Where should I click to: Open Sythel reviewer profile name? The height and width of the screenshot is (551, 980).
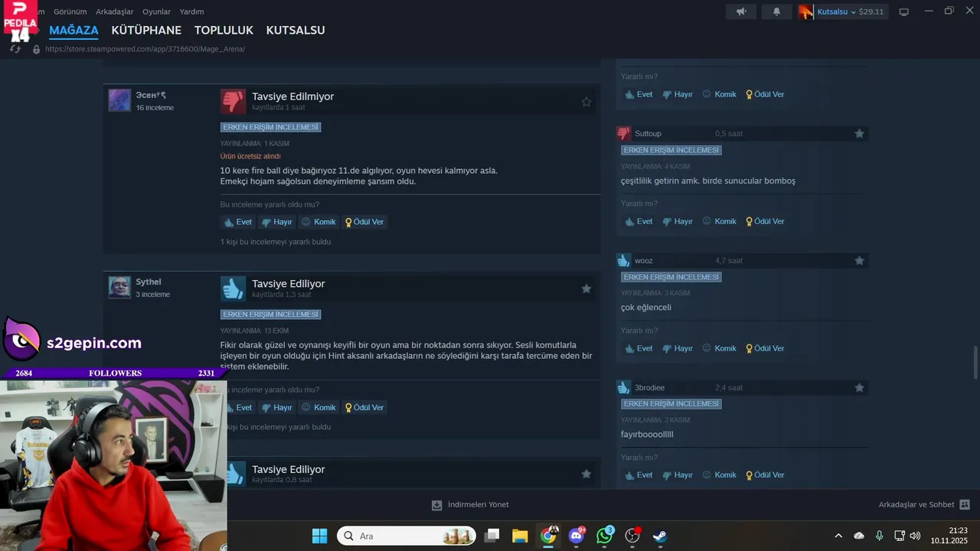pos(149,282)
